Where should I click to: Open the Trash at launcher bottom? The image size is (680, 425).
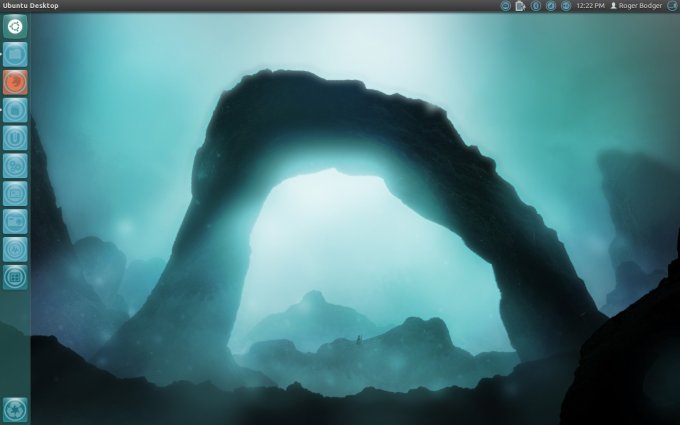[15, 409]
